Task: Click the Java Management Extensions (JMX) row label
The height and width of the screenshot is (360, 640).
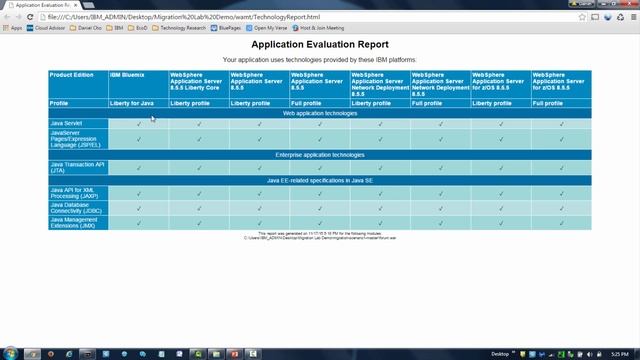Action: tap(78, 223)
